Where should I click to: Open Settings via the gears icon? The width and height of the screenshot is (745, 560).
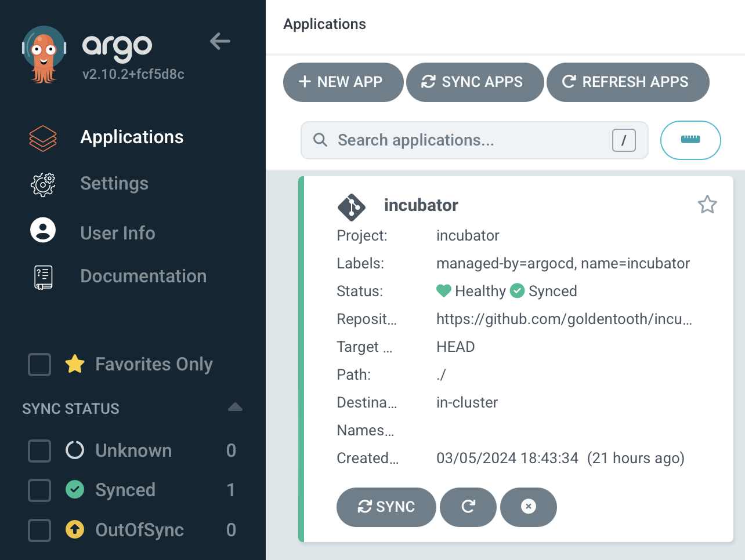[43, 184]
